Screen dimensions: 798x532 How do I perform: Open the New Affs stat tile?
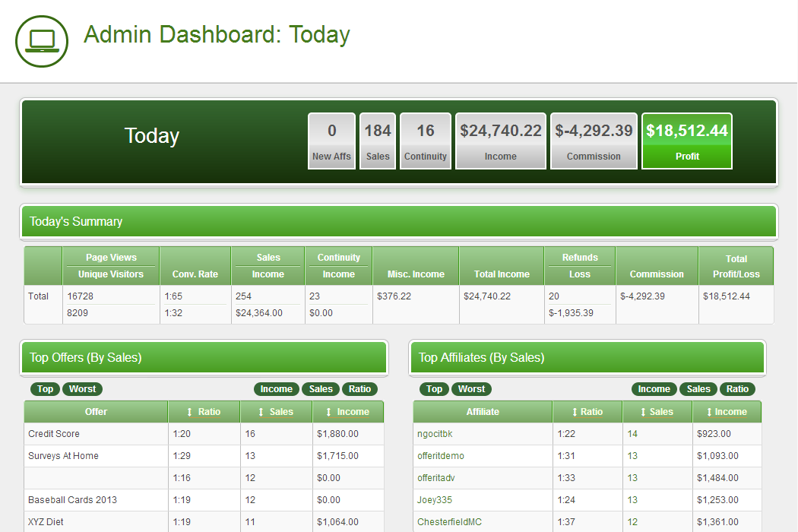(331, 141)
